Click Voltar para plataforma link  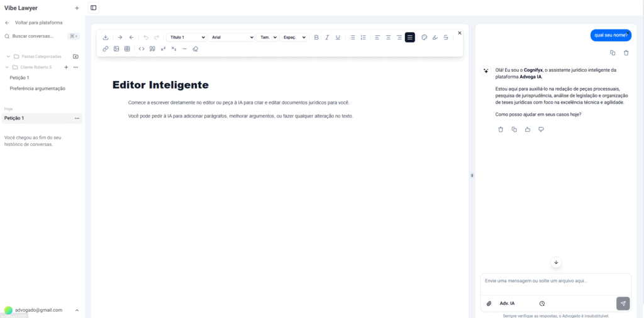pos(38,23)
